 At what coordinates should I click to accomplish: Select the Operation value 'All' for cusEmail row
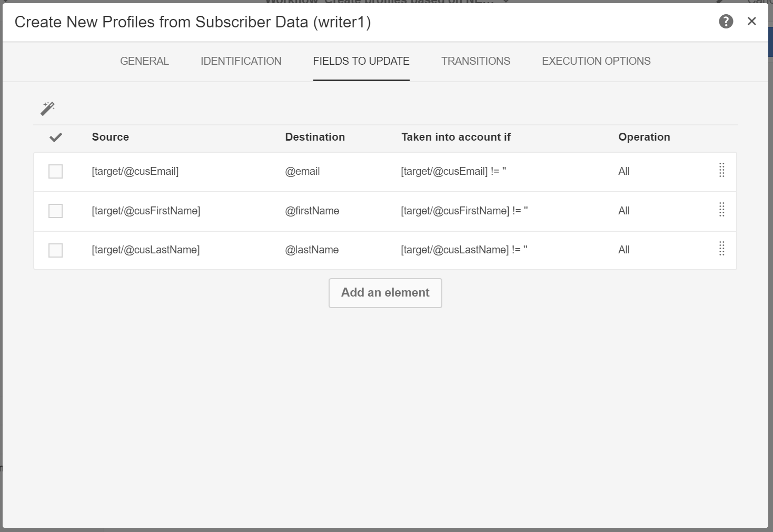pos(624,172)
